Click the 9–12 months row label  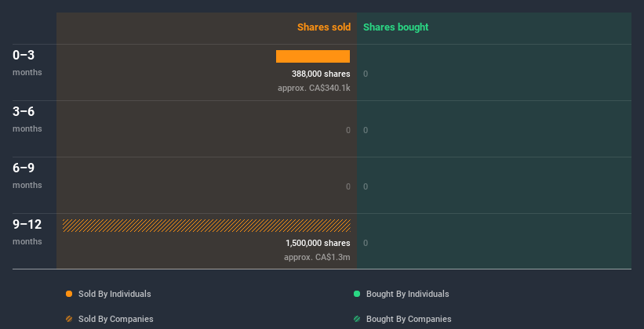(27, 232)
